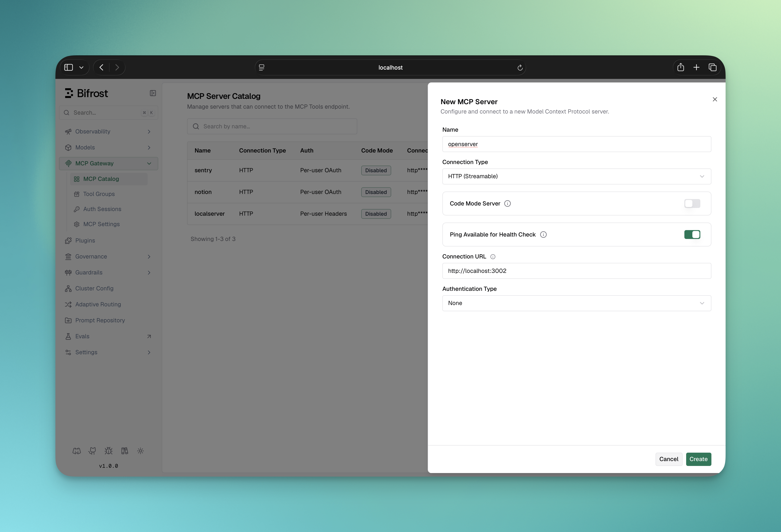Viewport: 781px width, 532px height.
Task: Open Prompt Repository page
Action: 108,320
